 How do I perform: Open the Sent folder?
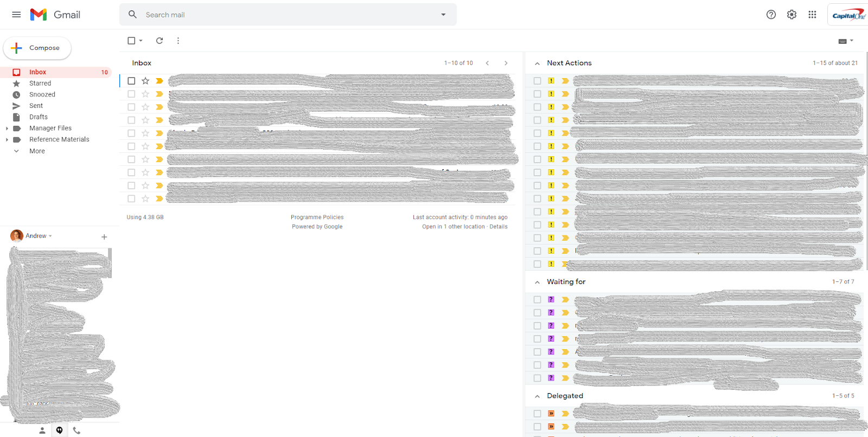pyautogui.click(x=36, y=106)
